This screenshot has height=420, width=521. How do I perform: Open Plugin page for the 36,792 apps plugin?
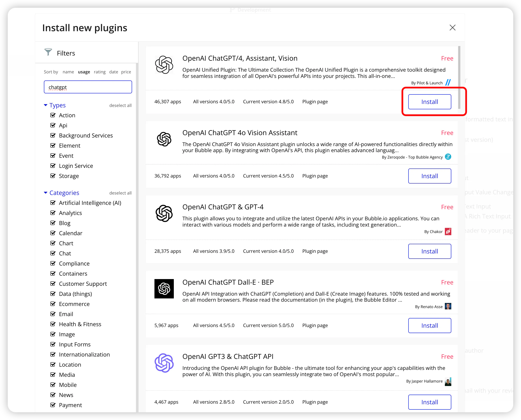[315, 176]
